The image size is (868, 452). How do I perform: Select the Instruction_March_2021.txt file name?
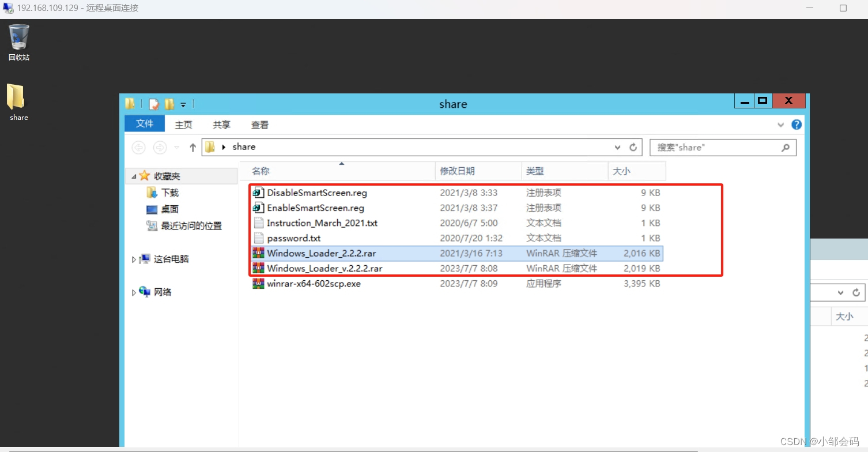pos(322,223)
